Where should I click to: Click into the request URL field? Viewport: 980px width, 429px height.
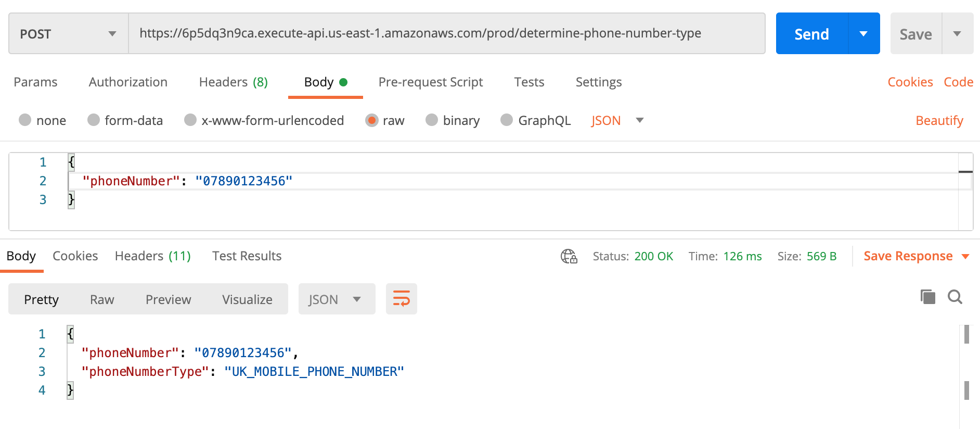click(x=447, y=34)
